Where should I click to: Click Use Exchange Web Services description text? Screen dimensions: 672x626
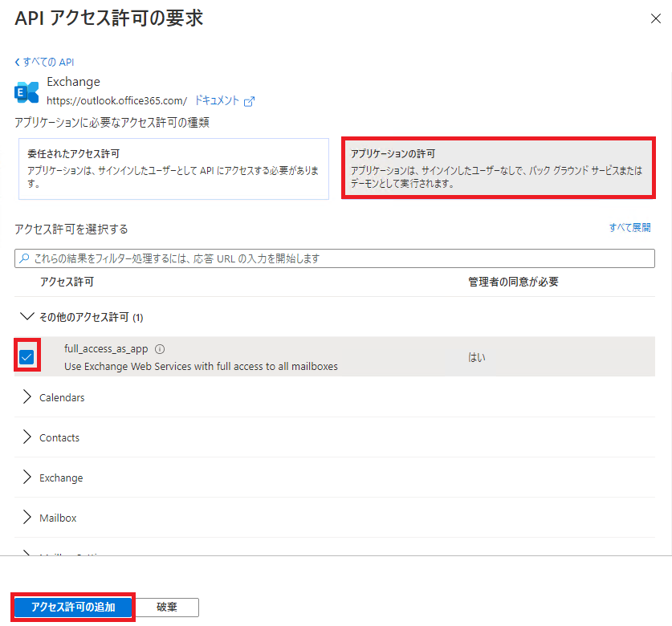tap(201, 366)
